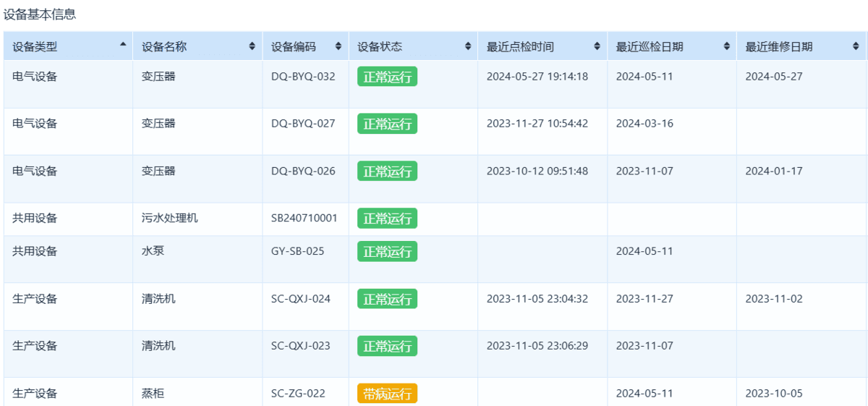This screenshot has width=868, height=406.
Task: Click the 污水处理机 device name
Action: coord(170,218)
